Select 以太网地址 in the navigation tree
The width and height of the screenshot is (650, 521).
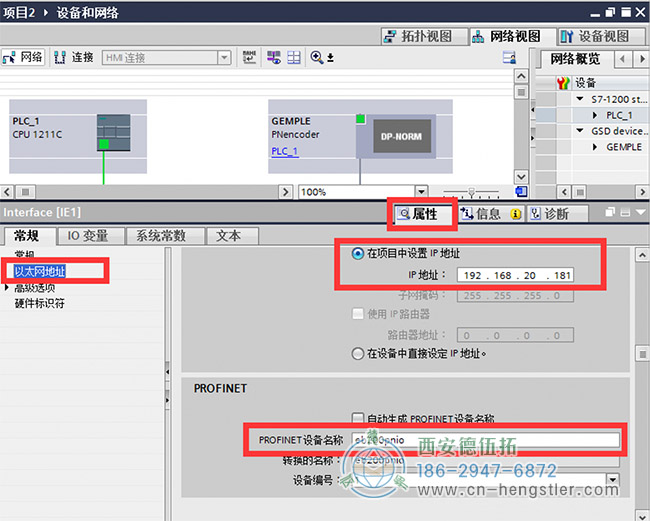40,271
